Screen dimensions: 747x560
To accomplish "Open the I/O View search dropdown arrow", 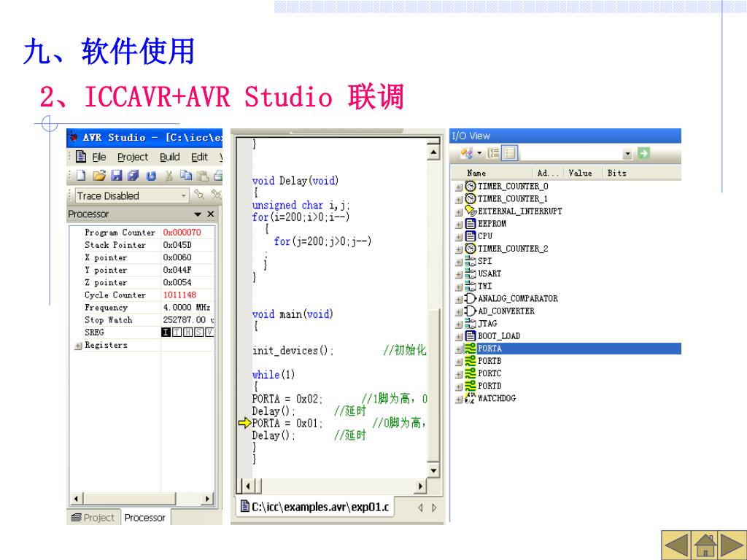I will pos(627,153).
